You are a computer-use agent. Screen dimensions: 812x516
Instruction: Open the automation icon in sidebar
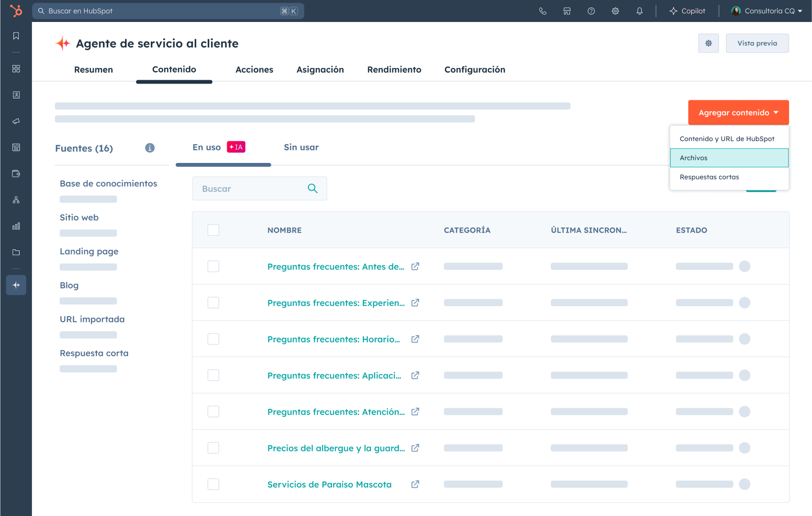coord(16,200)
